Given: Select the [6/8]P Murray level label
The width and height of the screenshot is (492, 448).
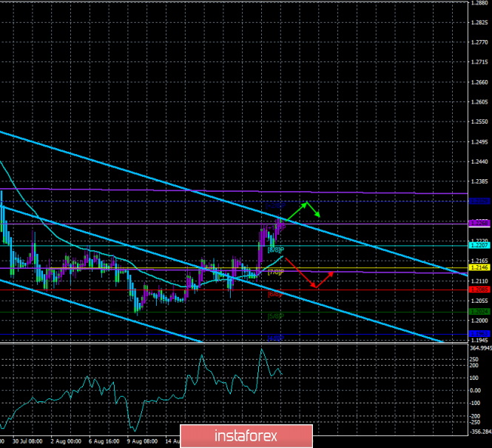Looking at the screenshot, I should tap(275, 294).
